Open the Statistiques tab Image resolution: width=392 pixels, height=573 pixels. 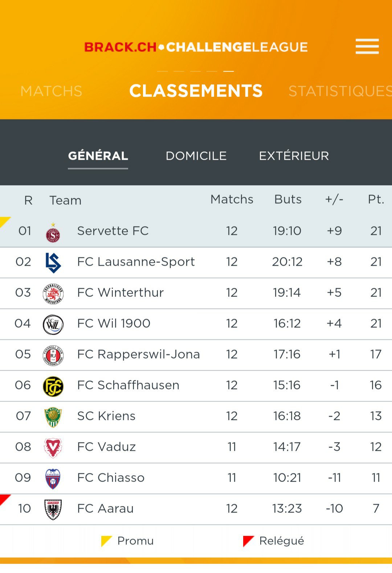click(340, 91)
